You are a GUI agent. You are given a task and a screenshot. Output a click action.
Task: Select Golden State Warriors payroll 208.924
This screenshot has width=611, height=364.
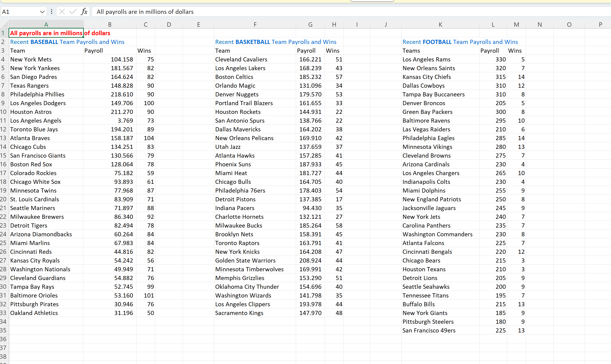pos(310,260)
